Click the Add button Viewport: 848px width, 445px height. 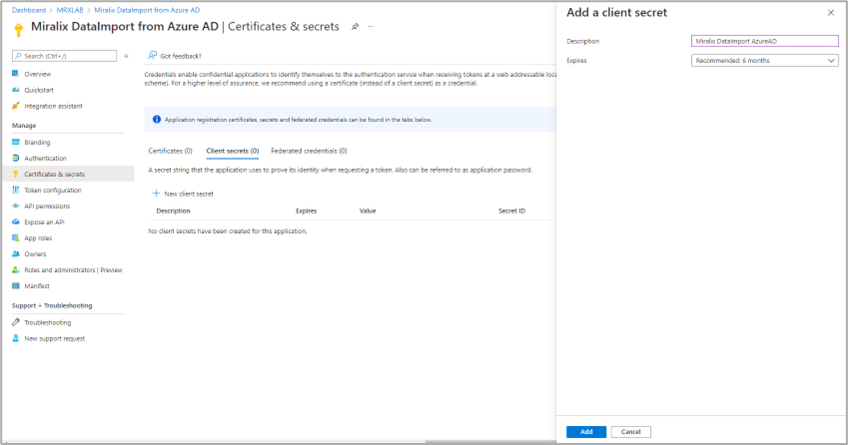pyautogui.click(x=586, y=431)
